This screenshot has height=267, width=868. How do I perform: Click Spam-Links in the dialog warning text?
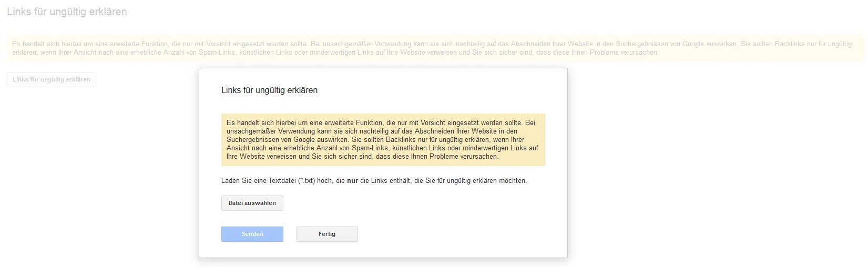(x=370, y=148)
